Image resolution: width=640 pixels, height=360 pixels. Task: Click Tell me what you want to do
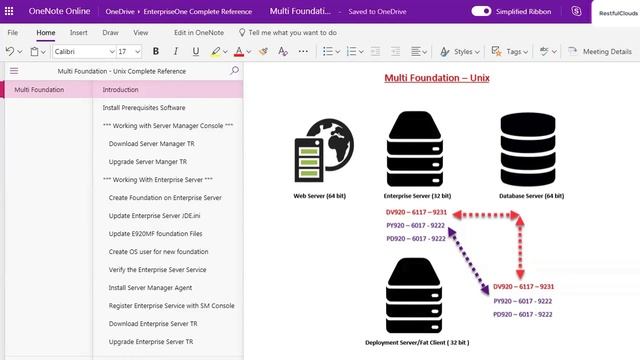pos(293,33)
